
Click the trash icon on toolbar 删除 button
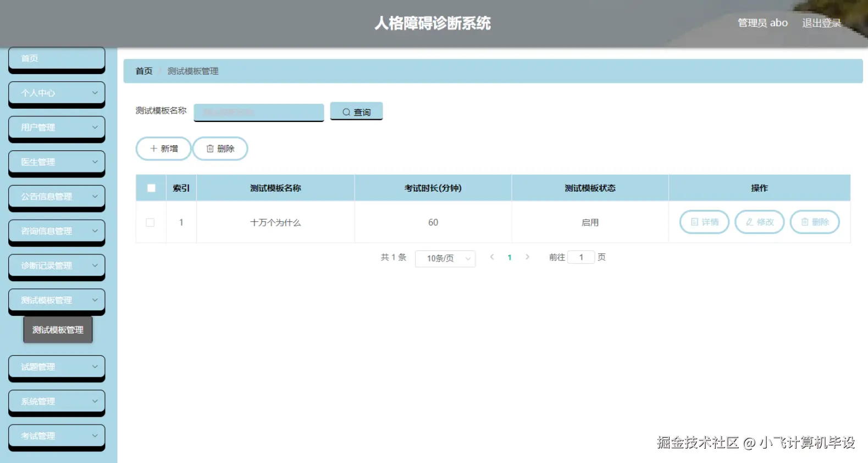[210, 148]
